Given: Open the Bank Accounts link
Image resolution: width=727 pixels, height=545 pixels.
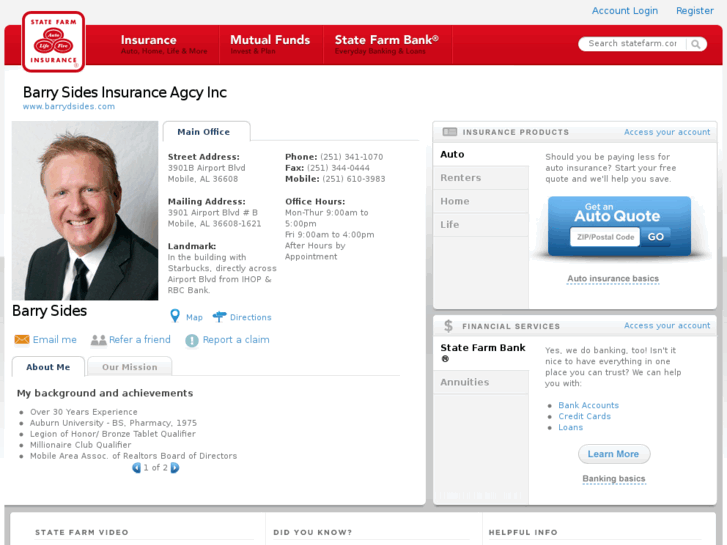Looking at the screenshot, I should (588, 405).
